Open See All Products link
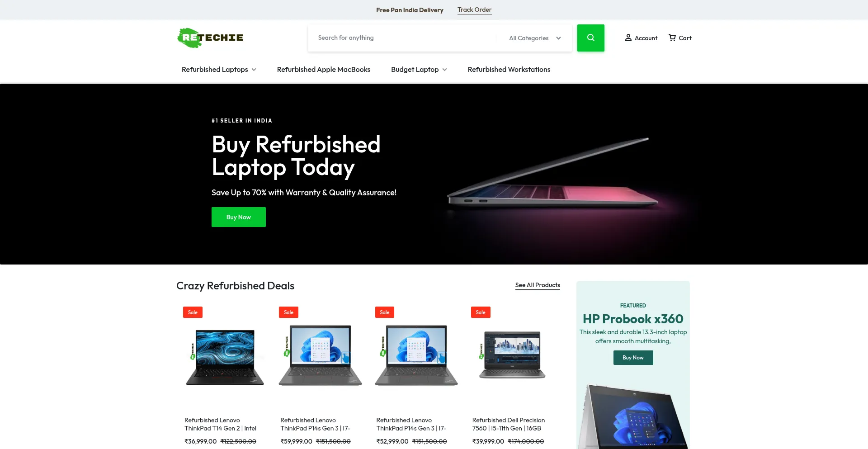This screenshot has width=868, height=449. point(538,285)
